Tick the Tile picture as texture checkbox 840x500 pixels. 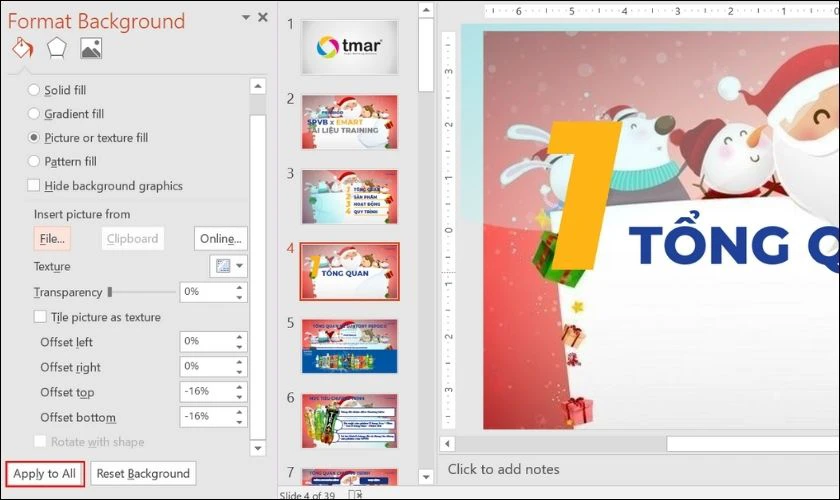[x=41, y=317]
